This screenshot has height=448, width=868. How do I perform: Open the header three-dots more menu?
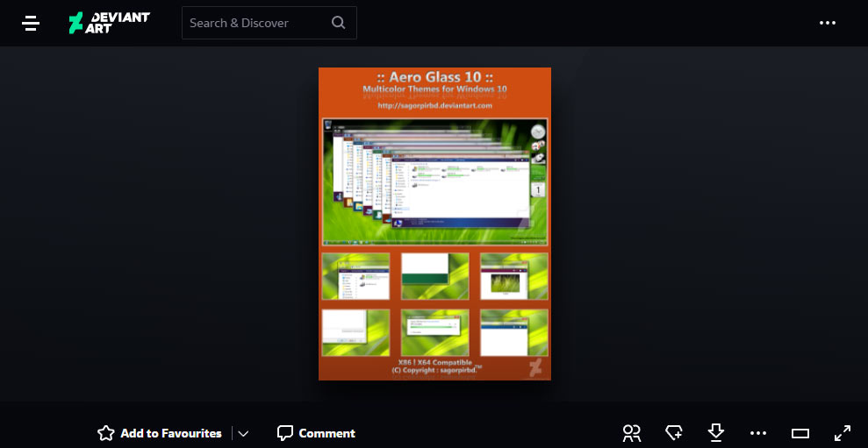828,23
